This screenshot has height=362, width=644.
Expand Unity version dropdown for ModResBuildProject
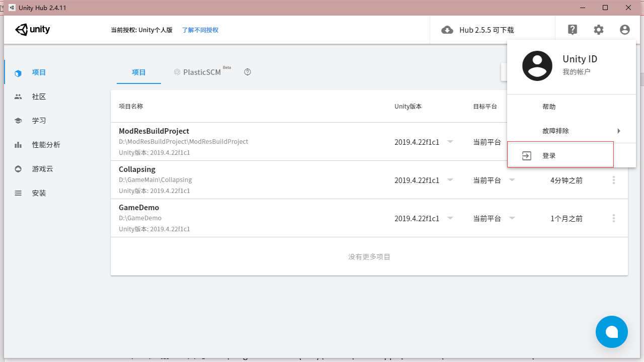pyautogui.click(x=450, y=142)
